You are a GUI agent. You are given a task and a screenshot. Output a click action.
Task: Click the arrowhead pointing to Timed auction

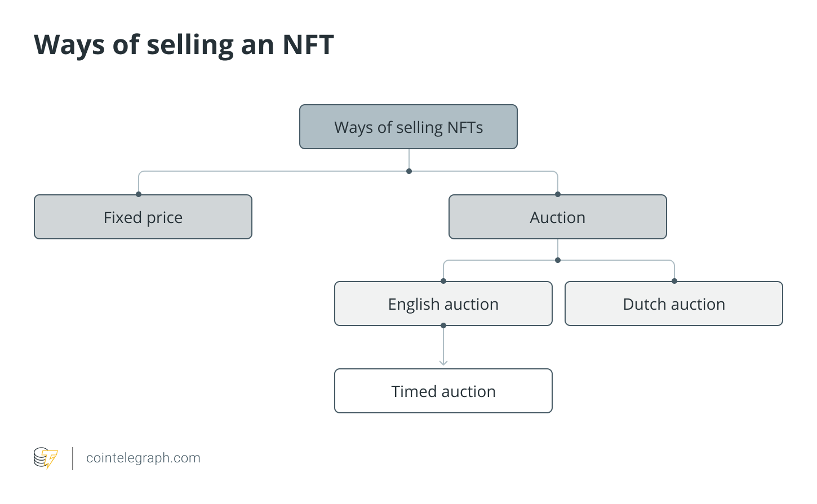443,362
